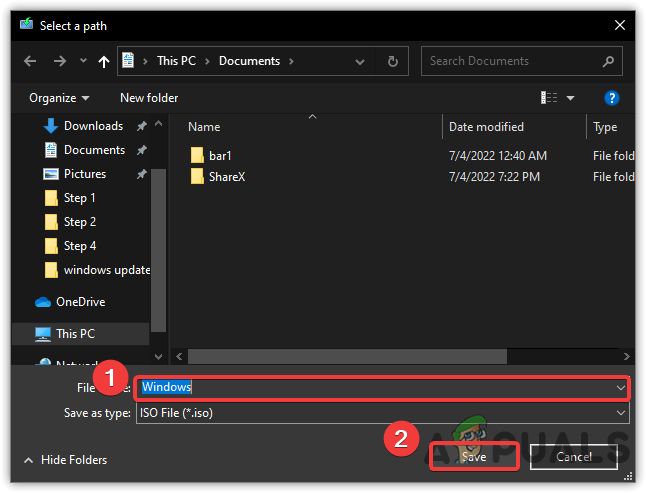646x493 pixels.
Task: Go back with the left arrow
Action: click(x=30, y=61)
